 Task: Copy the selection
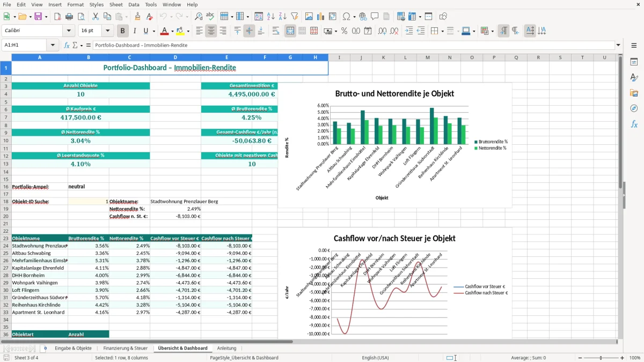pyautogui.click(x=107, y=17)
